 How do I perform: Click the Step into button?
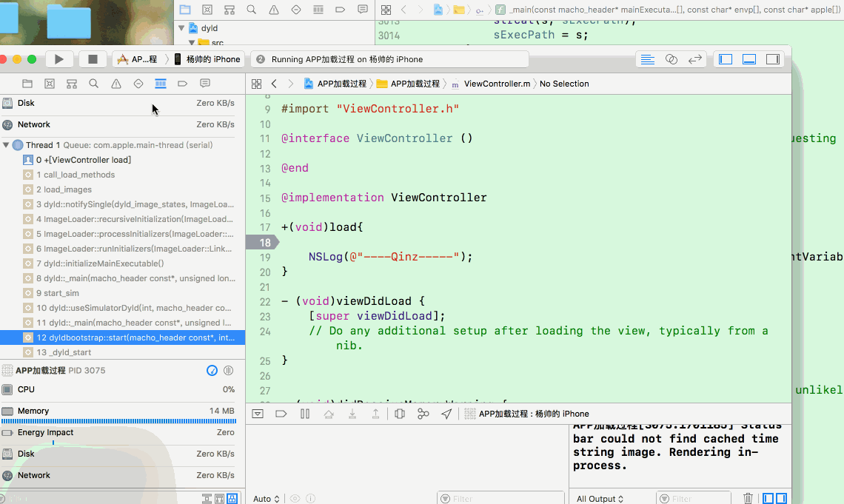pyautogui.click(x=352, y=414)
